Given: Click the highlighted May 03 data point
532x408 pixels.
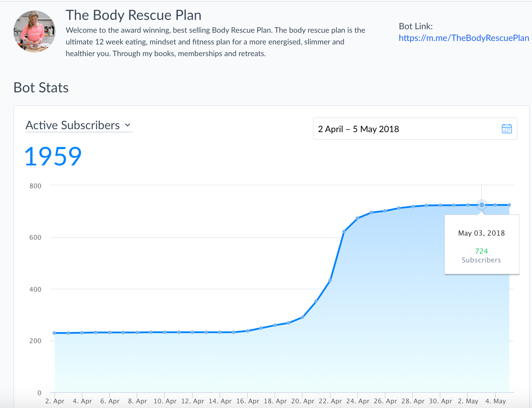Looking at the screenshot, I should pyautogui.click(x=481, y=205).
